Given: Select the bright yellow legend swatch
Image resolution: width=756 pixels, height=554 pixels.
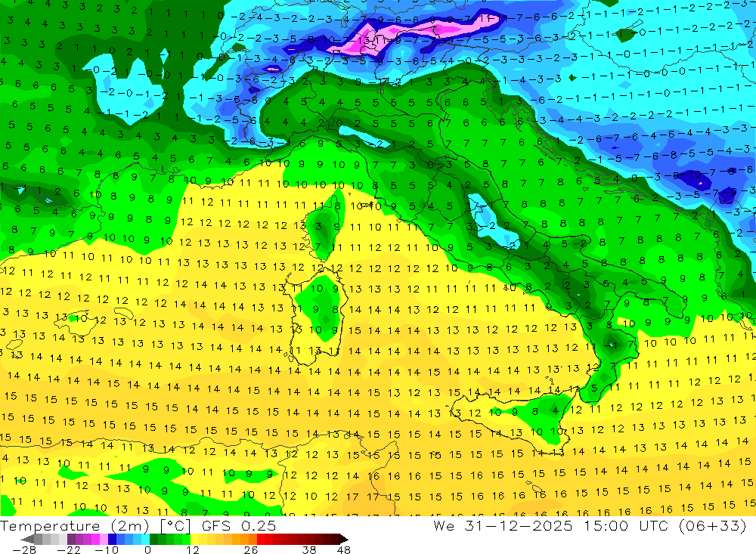Looking at the screenshot, I should 195,540.
